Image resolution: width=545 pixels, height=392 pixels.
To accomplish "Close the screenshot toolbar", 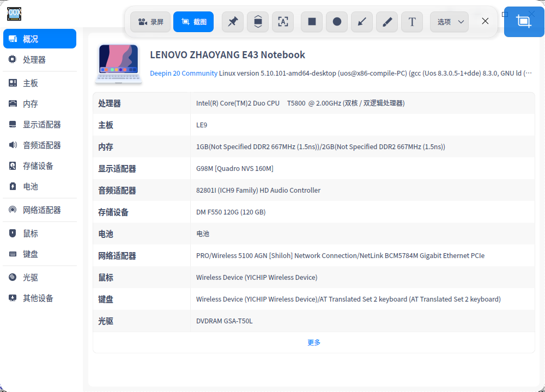I will (485, 21).
